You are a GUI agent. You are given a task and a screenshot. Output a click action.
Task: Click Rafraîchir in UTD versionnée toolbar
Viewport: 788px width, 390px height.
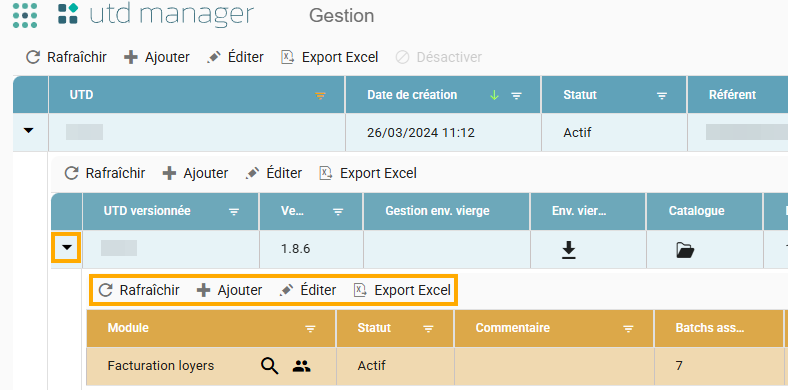(x=105, y=173)
